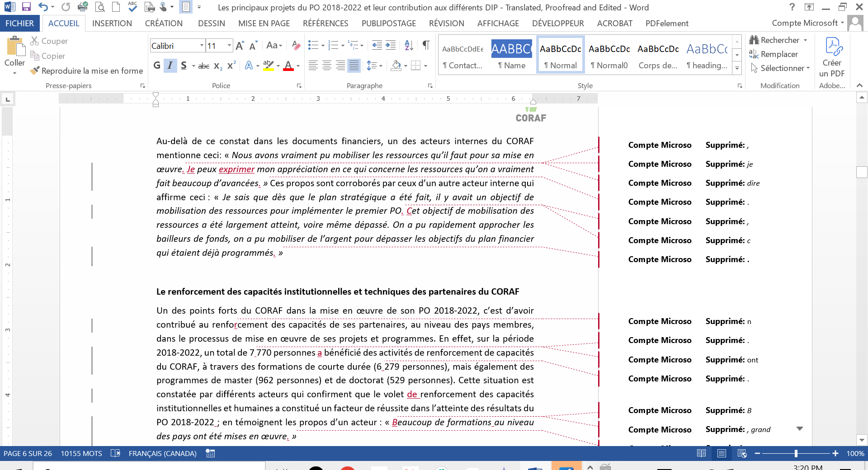This screenshot has width=868, height=470.
Task: Click the Save icon in quick access toolbar
Action: click(x=26, y=7)
